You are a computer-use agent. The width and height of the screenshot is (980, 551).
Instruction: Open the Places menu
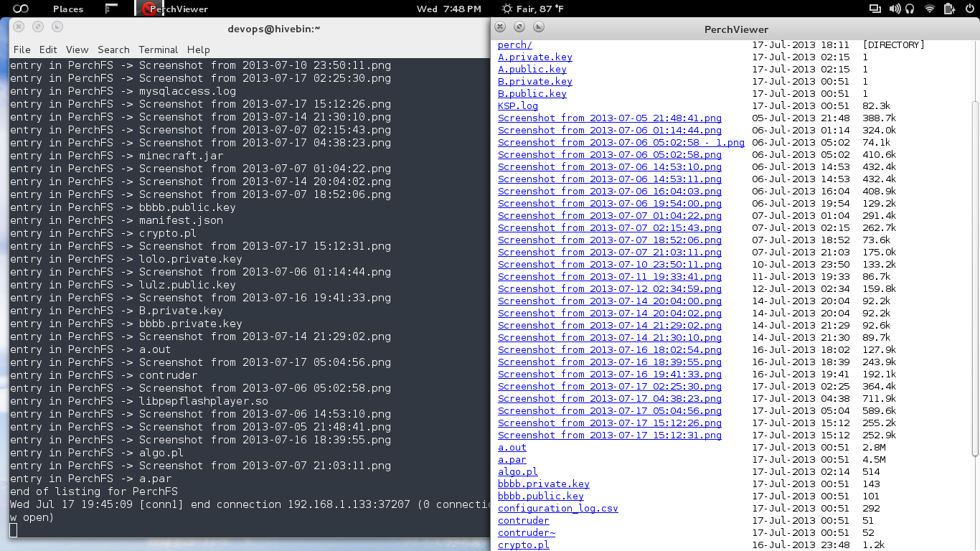[x=67, y=9]
